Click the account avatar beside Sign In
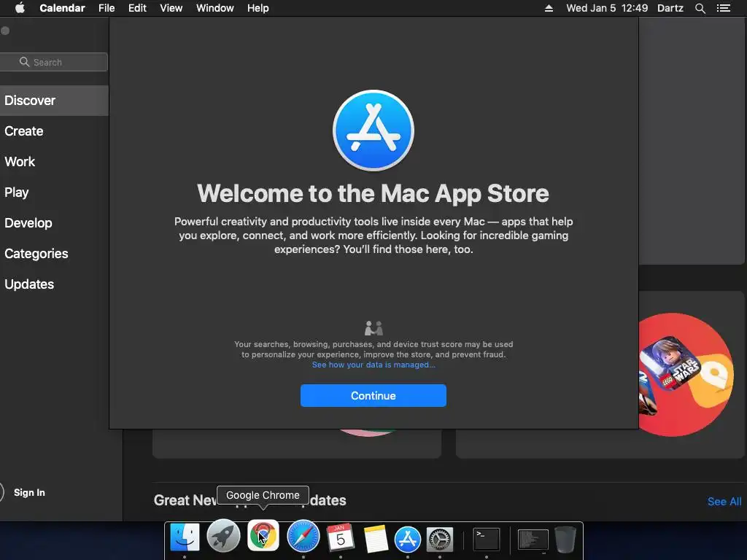 click(1, 492)
